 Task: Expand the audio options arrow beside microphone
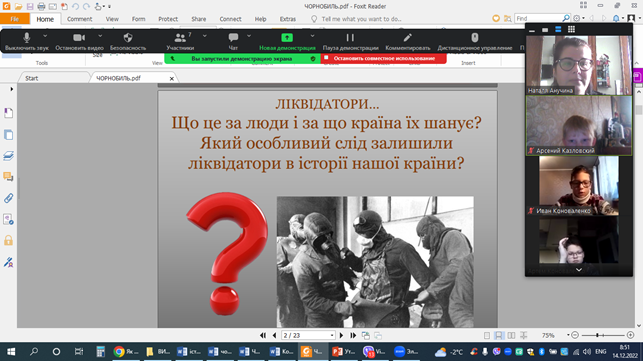(x=45, y=36)
